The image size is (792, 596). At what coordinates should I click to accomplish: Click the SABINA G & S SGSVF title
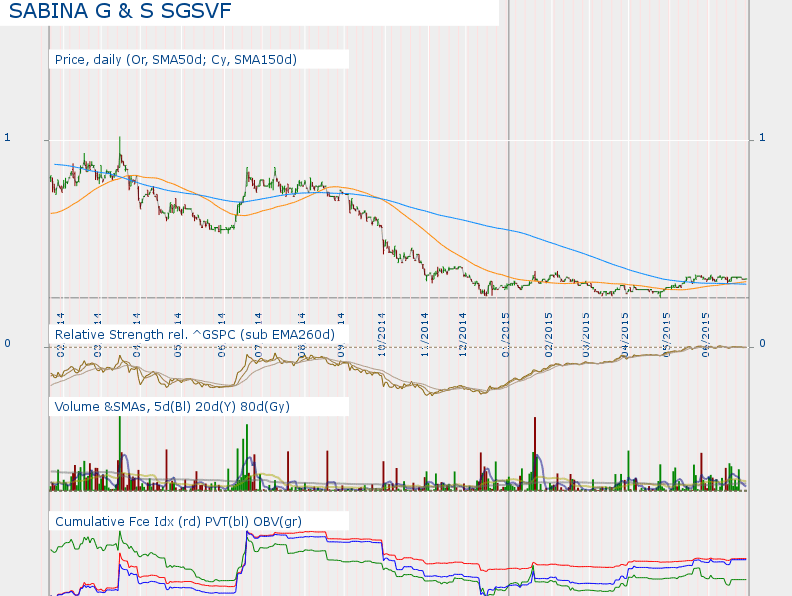pyautogui.click(x=120, y=11)
